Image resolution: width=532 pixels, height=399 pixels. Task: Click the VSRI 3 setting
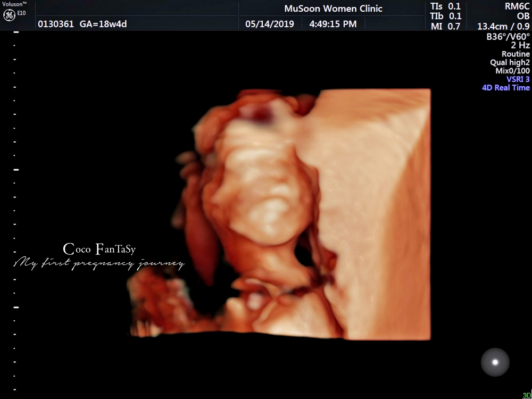click(x=518, y=79)
